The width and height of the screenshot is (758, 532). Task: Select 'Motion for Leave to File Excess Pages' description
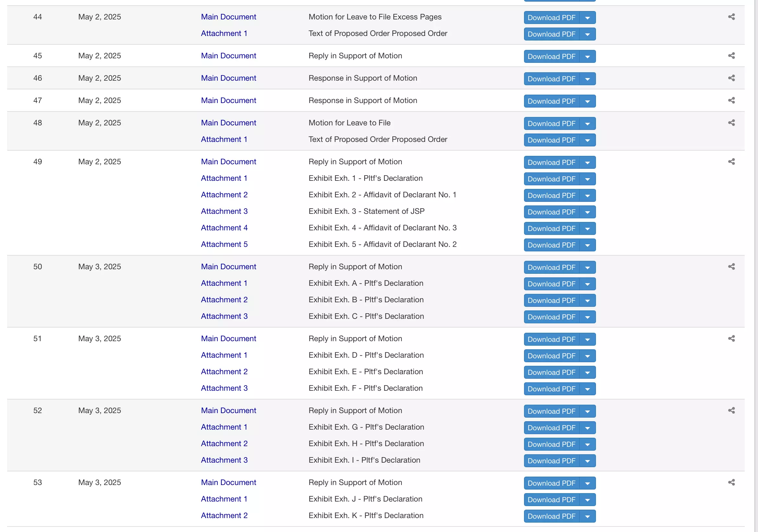pyautogui.click(x=375, y=17)
